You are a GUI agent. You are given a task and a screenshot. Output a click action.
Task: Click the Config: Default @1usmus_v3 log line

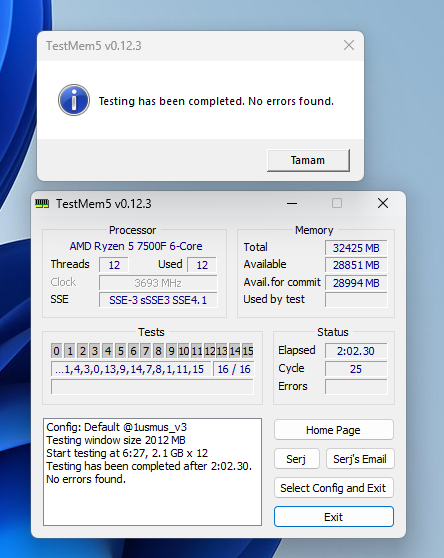click(117, 427)
